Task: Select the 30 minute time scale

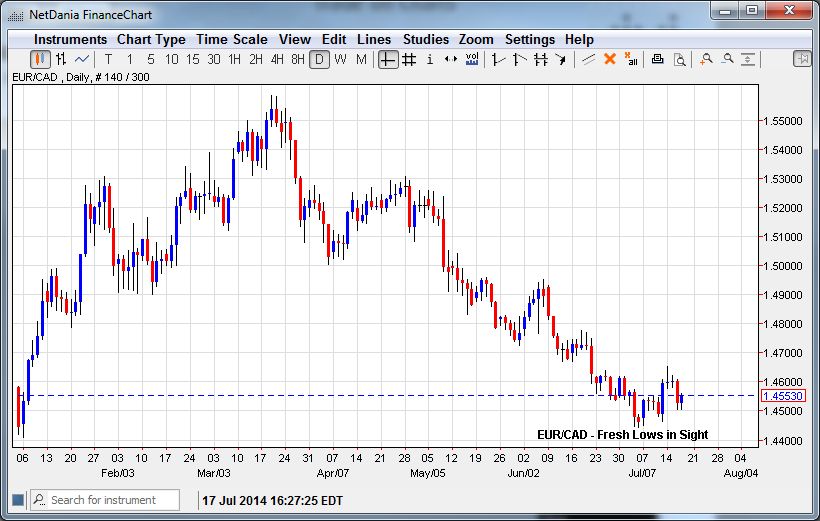Action: [213, 60]
